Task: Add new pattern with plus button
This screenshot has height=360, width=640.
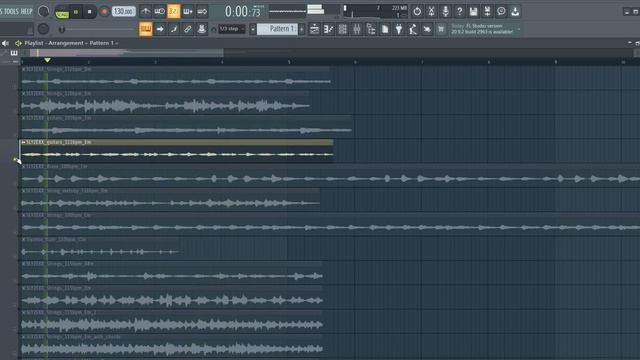Action: 302,29
